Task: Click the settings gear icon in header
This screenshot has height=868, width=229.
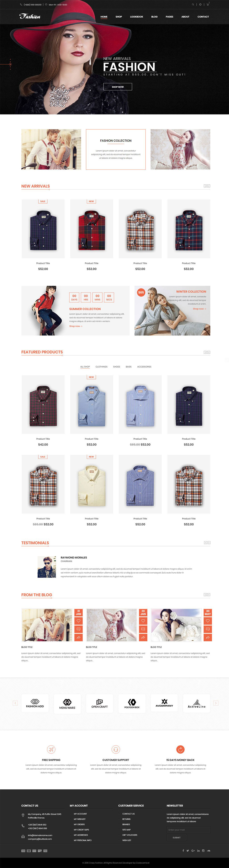Action: [x=200, y=5]
